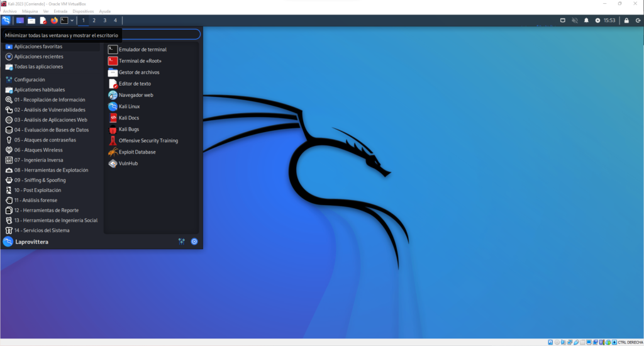Open the notifications bell in panel

click(x=586, y=20)
